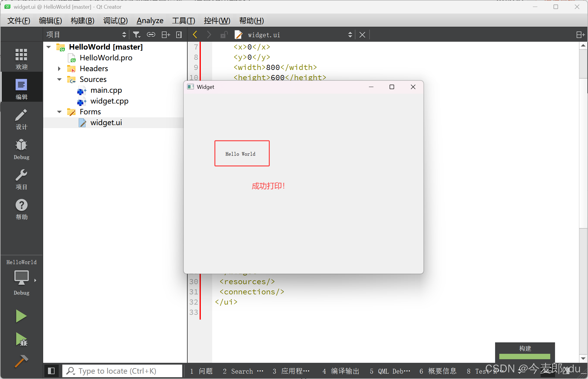
Task: Open the Analyze menu
Action: pyautogui.click(x=150, y=21)
